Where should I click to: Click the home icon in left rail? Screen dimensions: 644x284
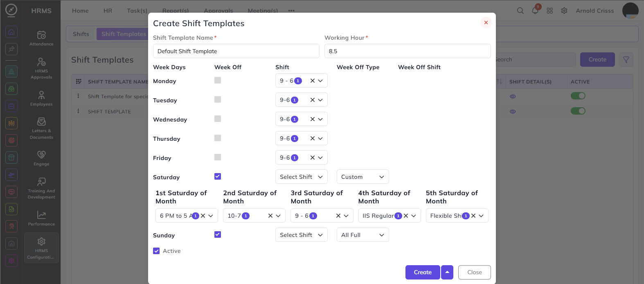[x=11, y=32]
